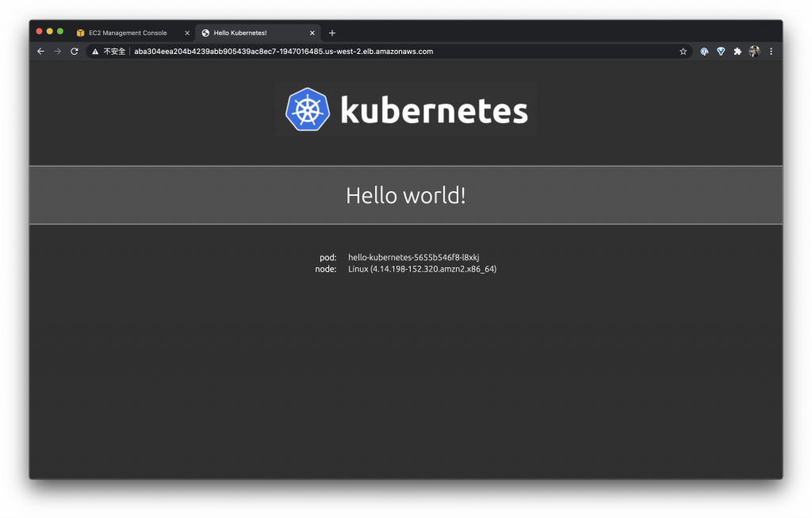
Task: Open the user profile avatar
Action: point(755,52)
